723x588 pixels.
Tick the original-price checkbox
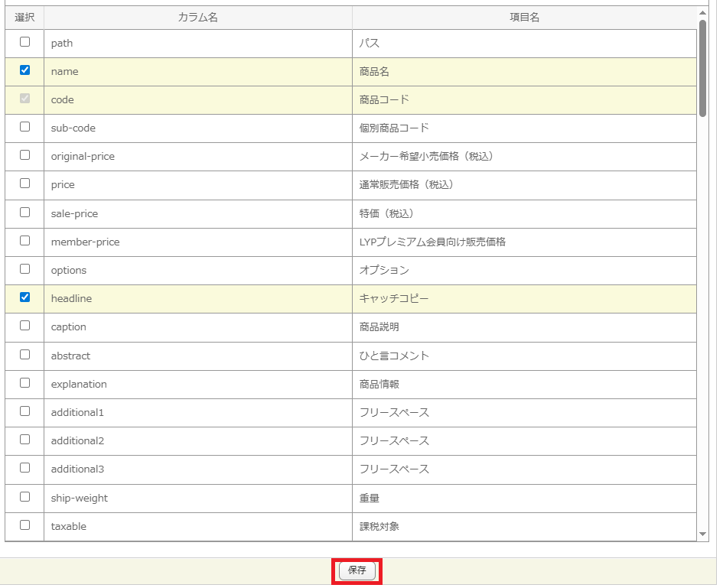[24, 155]
